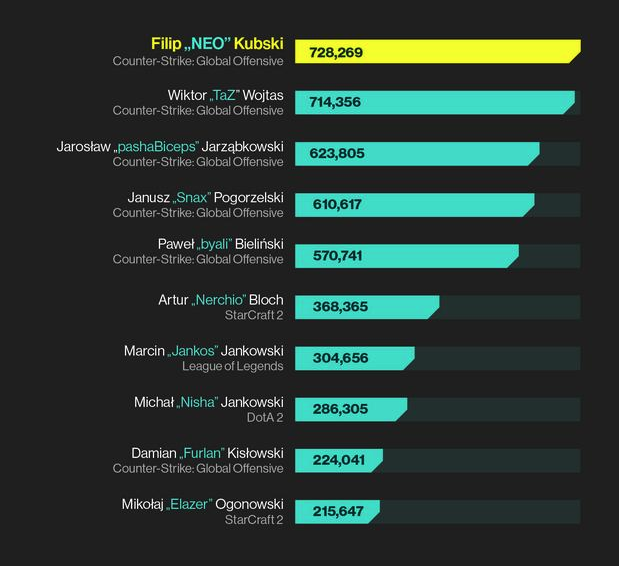Open Damian Furlan Kisłowski entry
Image resolution: width=619 pixels, height=566 pixels.
coord(207,453)
